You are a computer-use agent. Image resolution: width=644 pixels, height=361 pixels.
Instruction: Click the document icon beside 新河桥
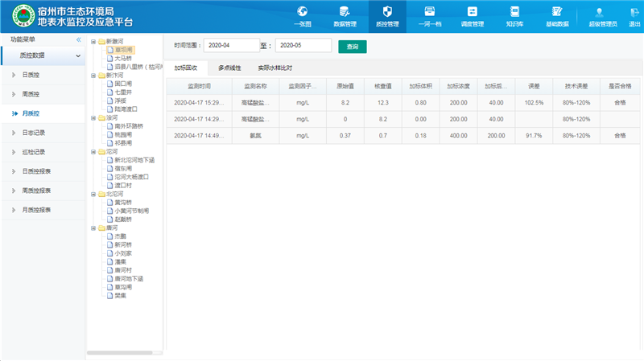[109, 244]
